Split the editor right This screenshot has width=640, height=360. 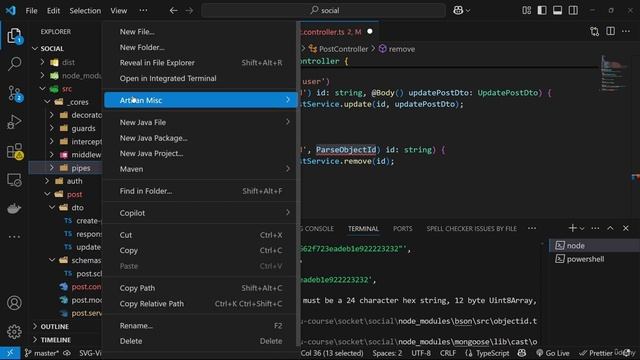click(x=610, y=31)
